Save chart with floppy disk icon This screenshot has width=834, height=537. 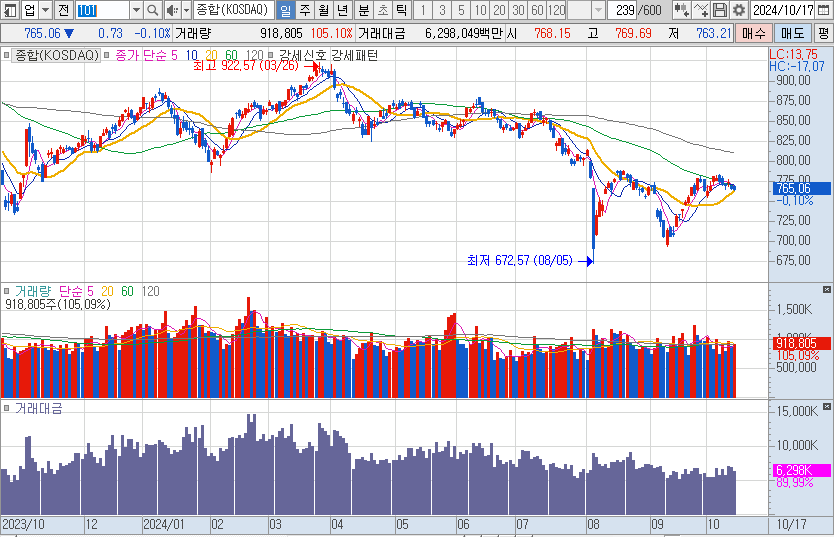(x=720, y=10)
